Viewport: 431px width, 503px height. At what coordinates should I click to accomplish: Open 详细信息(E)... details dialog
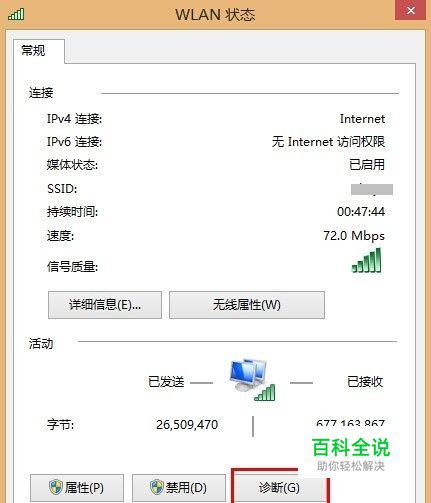105,305
